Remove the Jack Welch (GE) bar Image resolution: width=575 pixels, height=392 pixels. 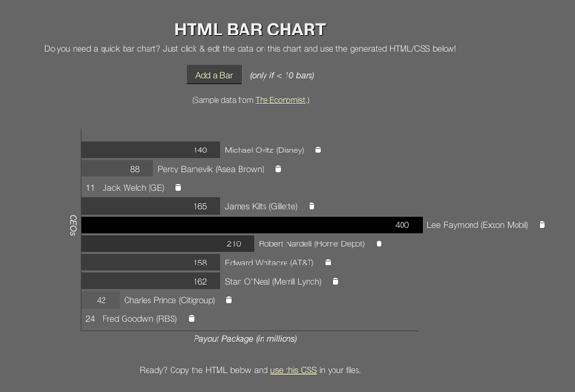tap(178, 188)
